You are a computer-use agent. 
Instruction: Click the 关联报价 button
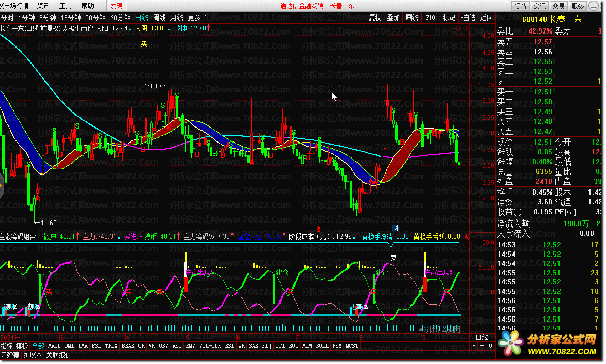(59, 355)
